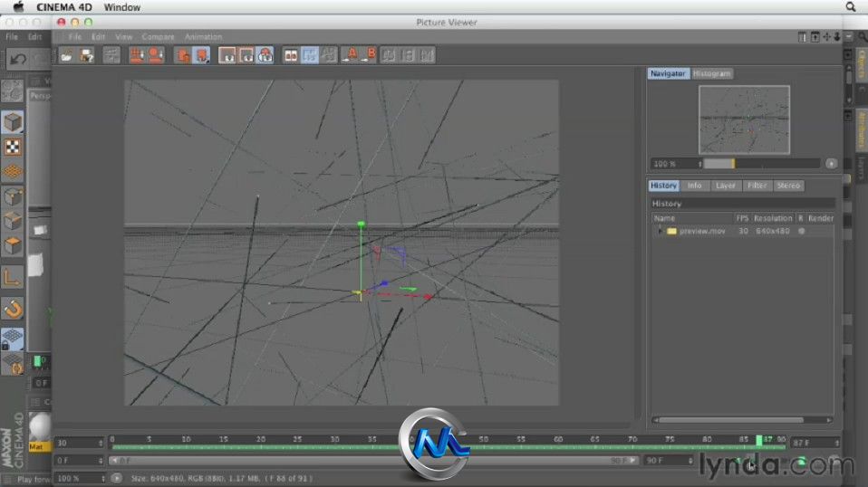Click frame 10 on the timeline ruler

point(186,439)
